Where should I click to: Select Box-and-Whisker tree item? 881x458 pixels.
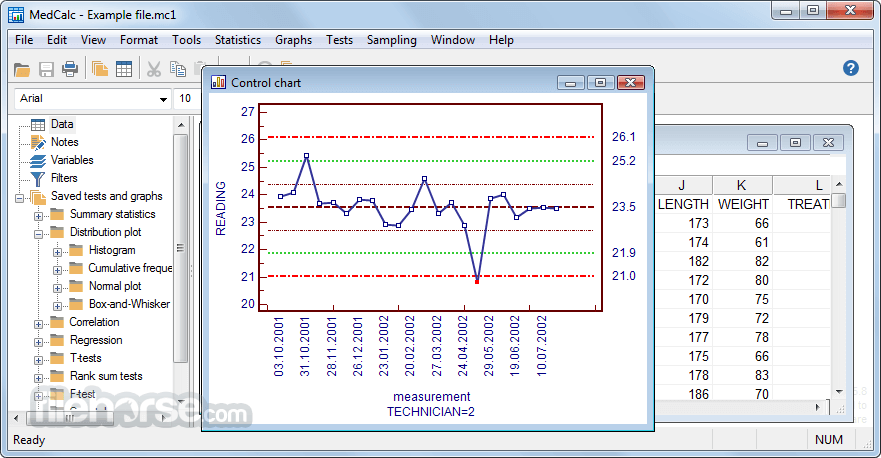[x=129, y=304]
